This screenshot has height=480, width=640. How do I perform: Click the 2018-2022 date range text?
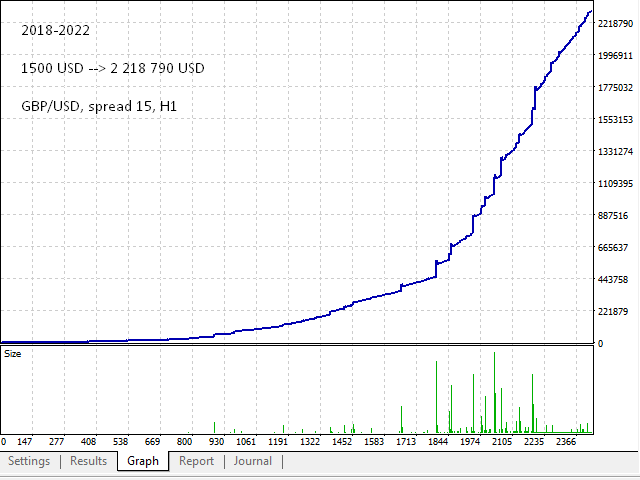(55, 31)
